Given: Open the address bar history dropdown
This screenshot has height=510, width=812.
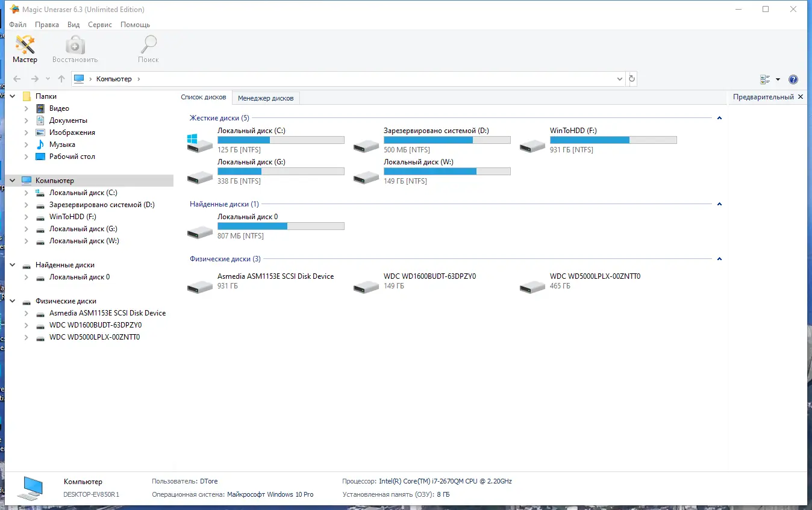Looking at the screenshot, I should click(620, 79).
